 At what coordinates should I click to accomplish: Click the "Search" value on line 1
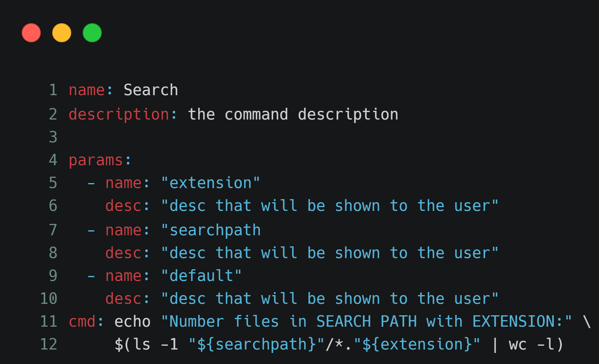(151, 90)
